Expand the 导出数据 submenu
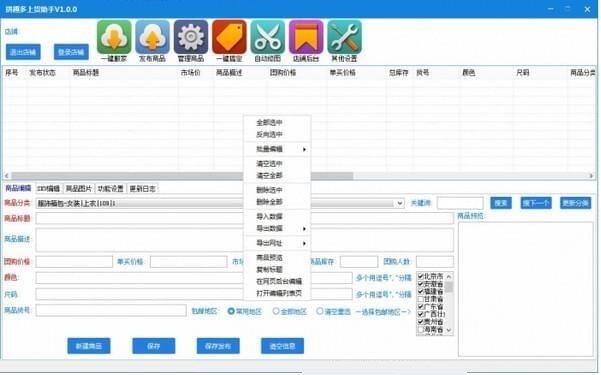The height and width of the screenshot is (375, 601). tap(277, 229)
